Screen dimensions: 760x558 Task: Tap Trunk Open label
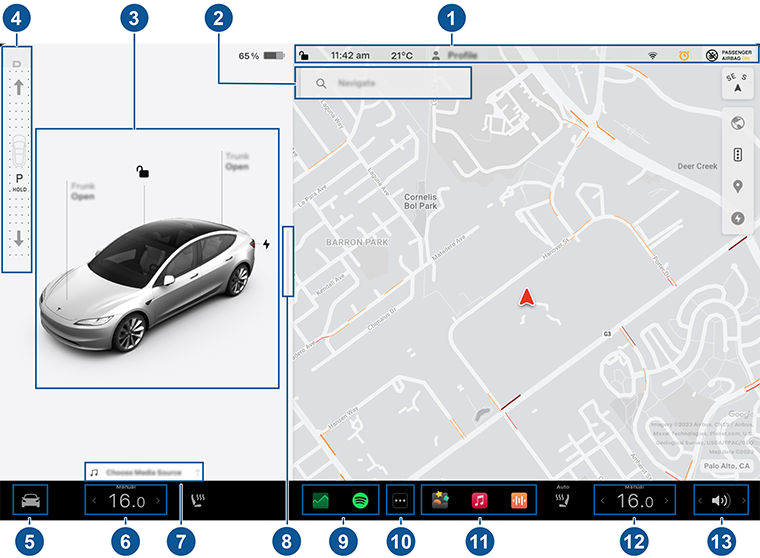point(237,161)
